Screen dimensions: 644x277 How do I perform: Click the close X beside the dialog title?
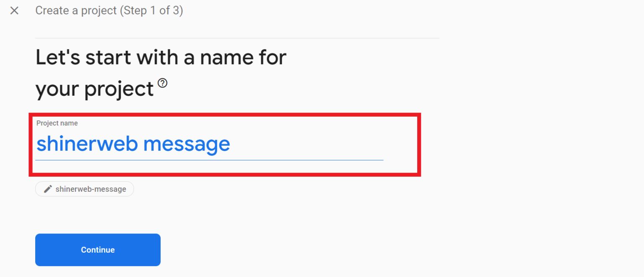(14, 10)
